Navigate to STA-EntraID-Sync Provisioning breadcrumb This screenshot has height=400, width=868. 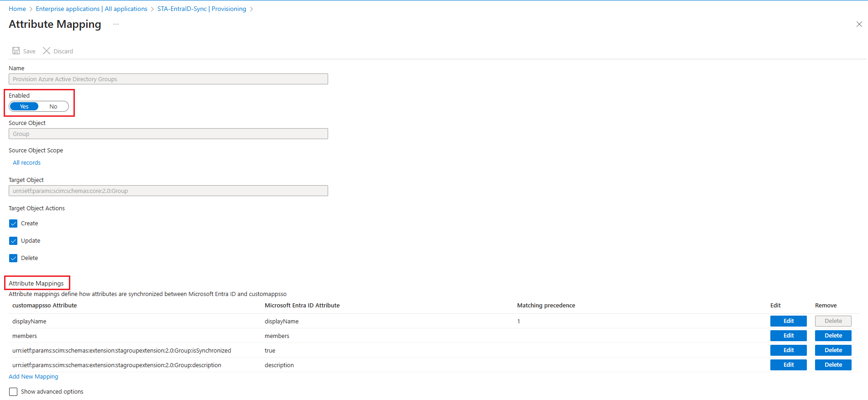tap(201, 9)
